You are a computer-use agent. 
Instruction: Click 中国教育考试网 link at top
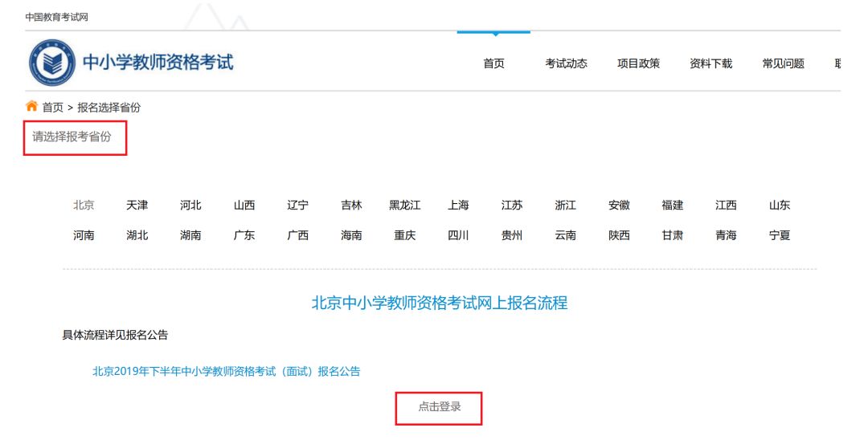[x=56, y=17]
